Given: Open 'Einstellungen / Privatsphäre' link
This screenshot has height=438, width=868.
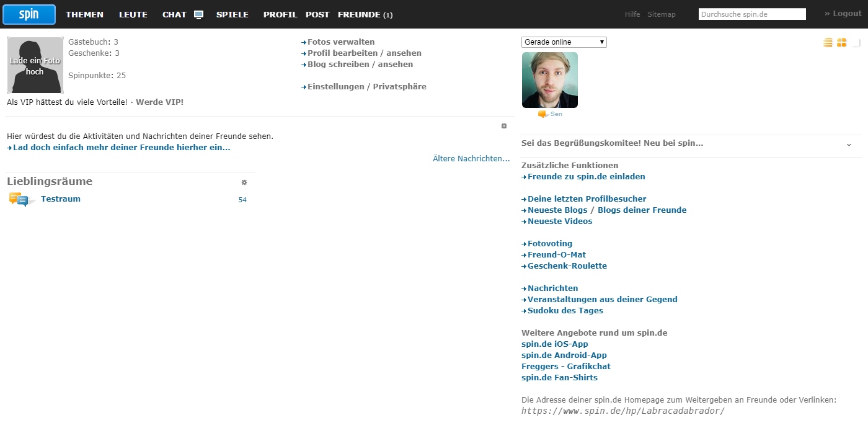Looking at the screenshot, I should (x=367, y=87).
